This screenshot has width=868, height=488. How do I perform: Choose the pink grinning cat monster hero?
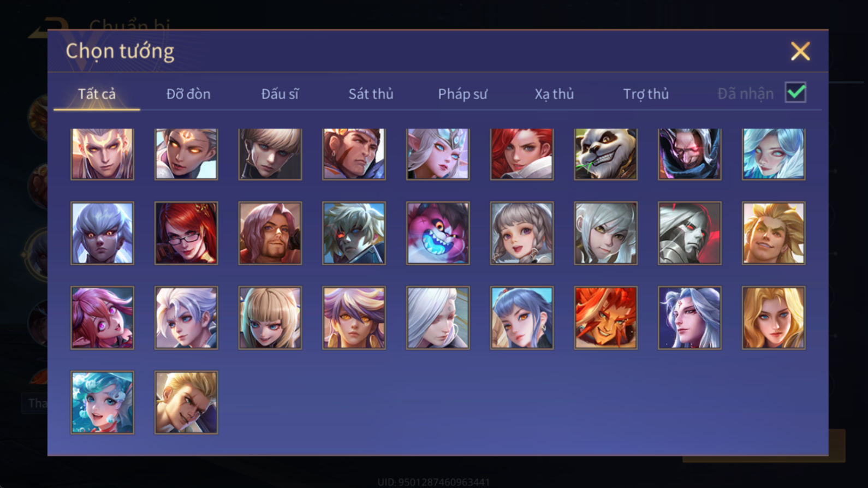pos(438,233)
